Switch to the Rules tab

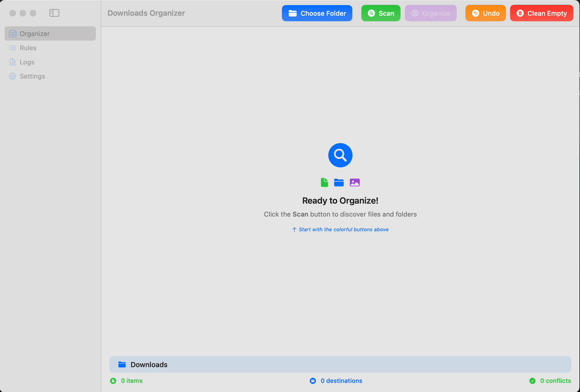coord(28,48)
